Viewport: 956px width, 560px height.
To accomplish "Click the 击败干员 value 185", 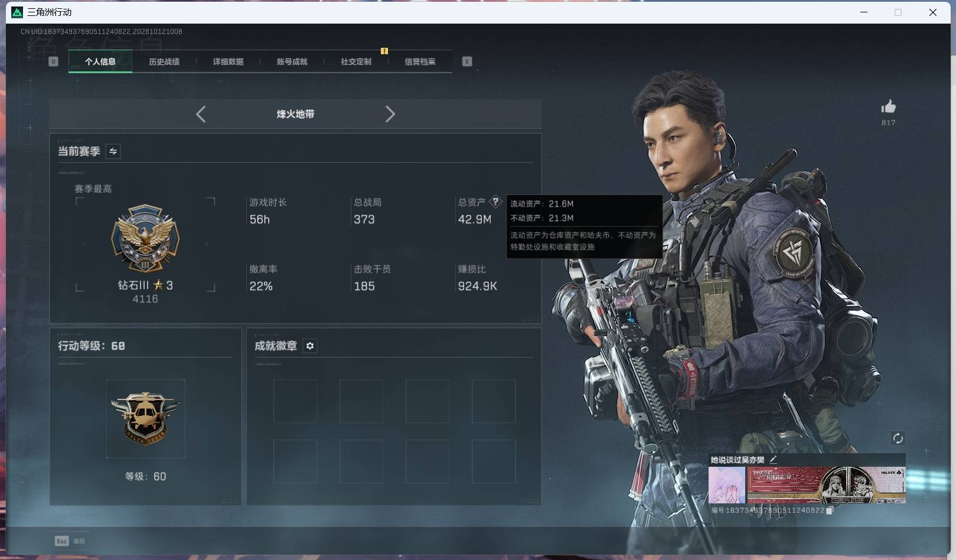I will pos(364,286).
